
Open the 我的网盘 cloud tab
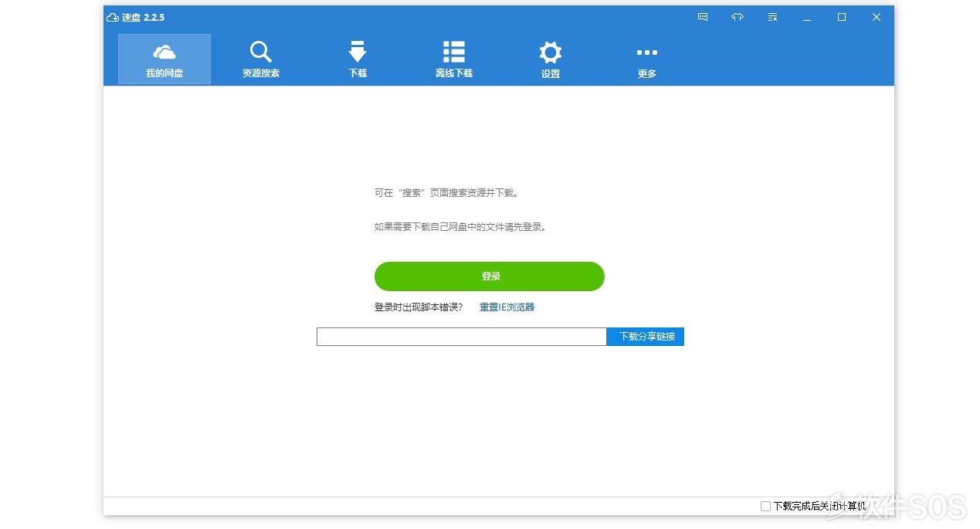point(164,59)
